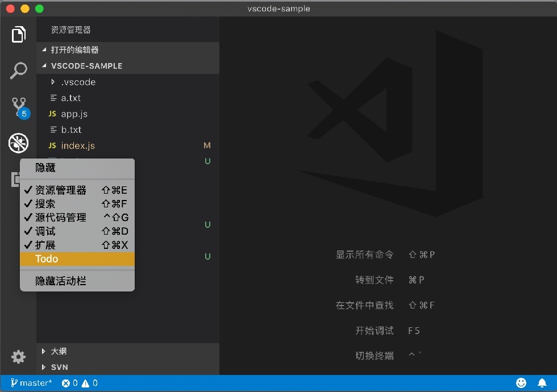This screenshot has width=557, height=392.
Task: Open the Debug bug icon in activity bar
Action: [x=18, y=143]
